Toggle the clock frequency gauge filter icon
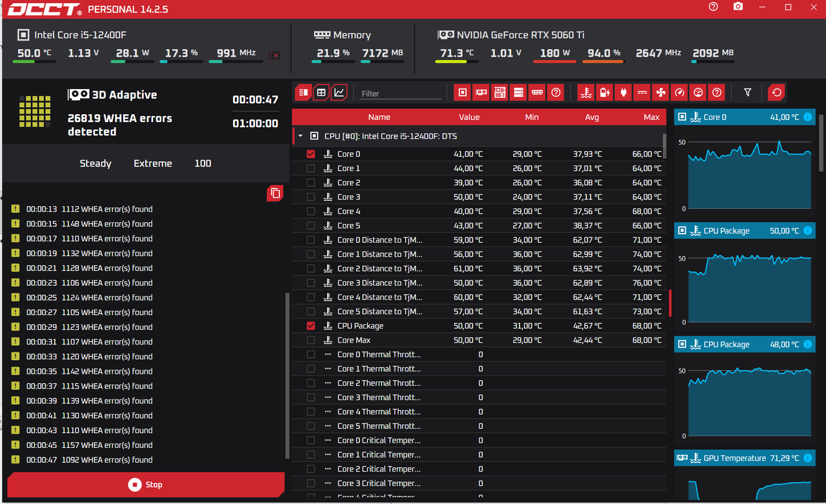Screen dimensions: 826x504 coord(679,93)
